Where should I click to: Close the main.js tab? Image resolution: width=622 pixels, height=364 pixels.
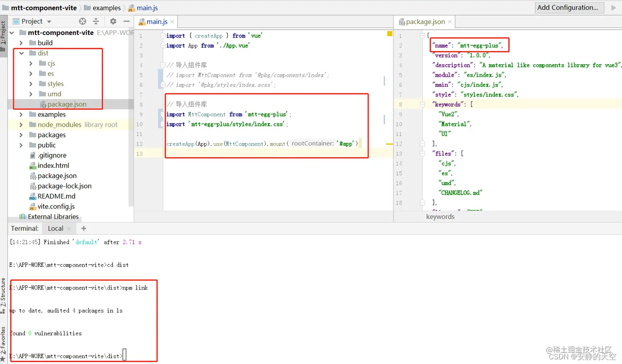click(x=172, y=22)
